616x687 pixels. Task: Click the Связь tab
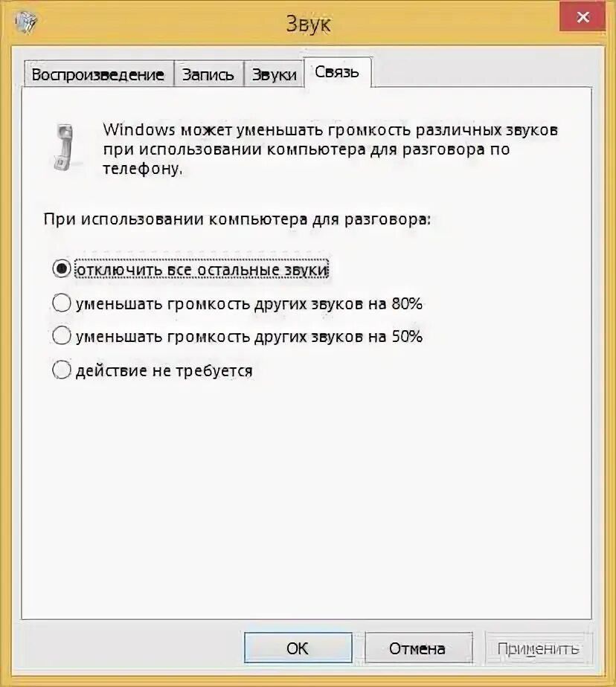click(337, 72)
